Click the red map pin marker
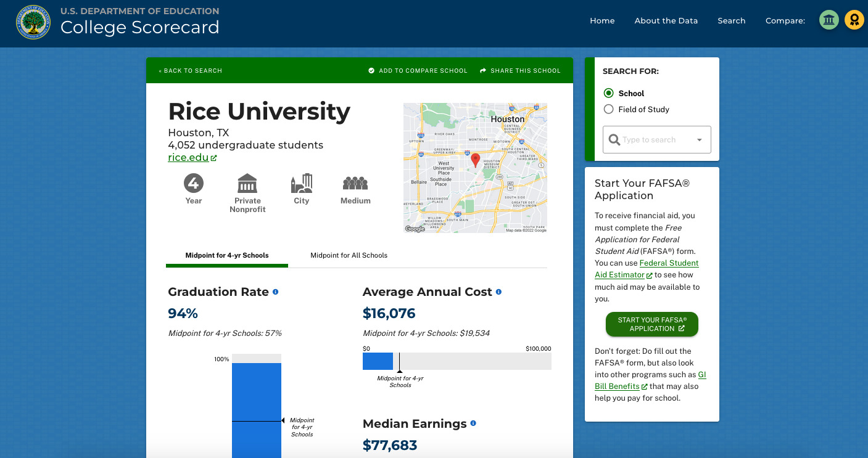868x458 pixels. click(475, 160)
